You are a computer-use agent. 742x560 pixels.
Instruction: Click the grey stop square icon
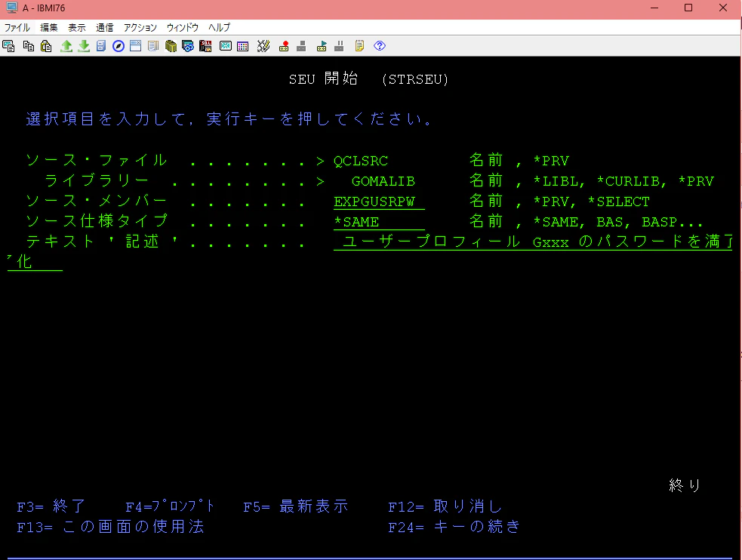[x=301, y=46]
